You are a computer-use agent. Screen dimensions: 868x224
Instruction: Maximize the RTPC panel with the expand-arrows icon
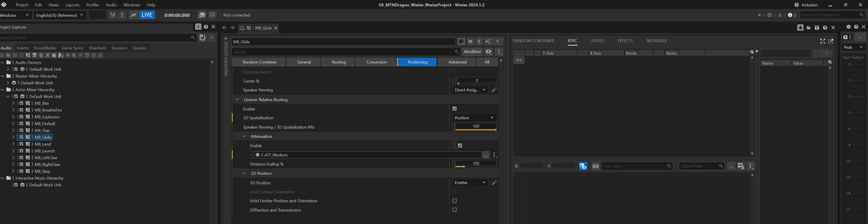pyautogui.click(x=823, y=41)
